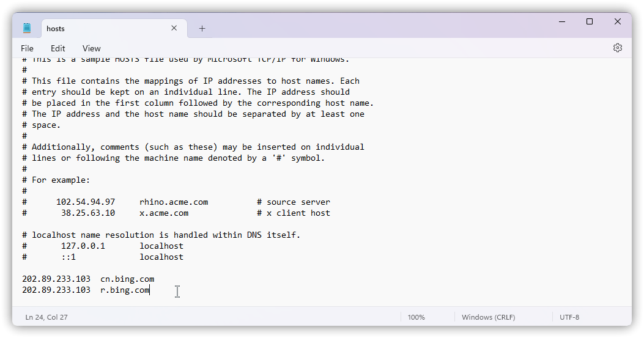Close the hosts tab
Image resolution: width=644 pixels, height=338 pixels.
click(174, 28)
